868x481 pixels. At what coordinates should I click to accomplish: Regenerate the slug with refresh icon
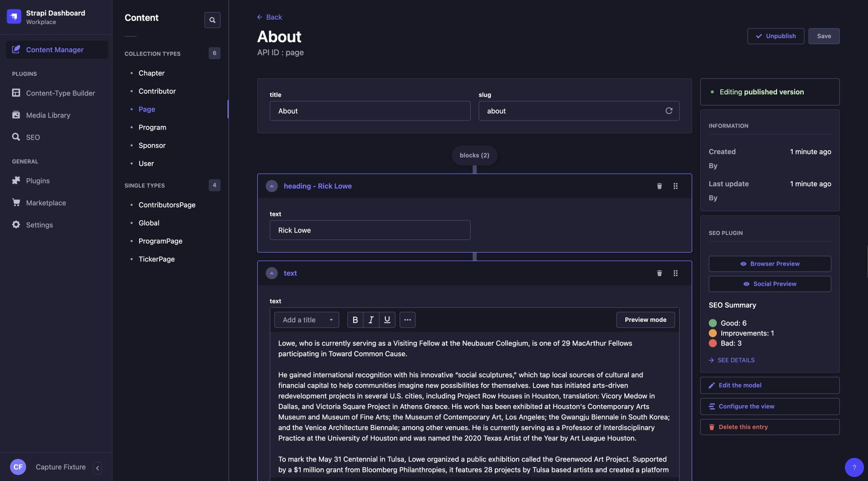(669, 111)
